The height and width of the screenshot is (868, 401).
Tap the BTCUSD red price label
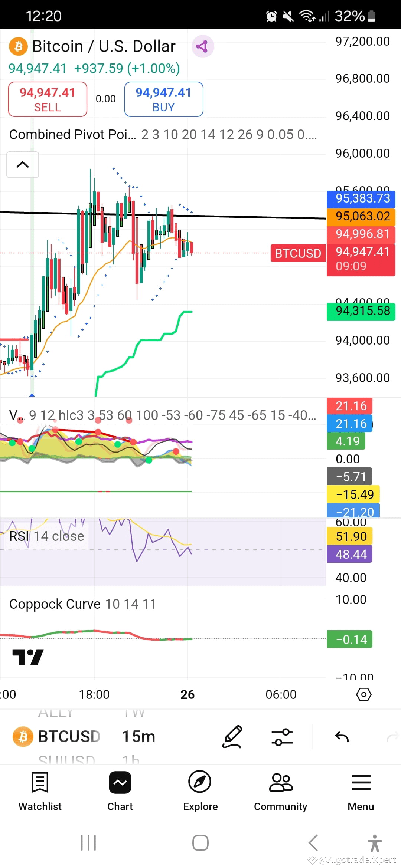click(x=298, y=253)
